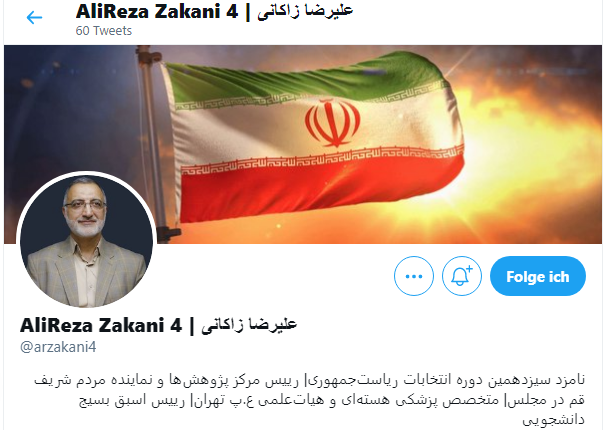
Task: Click the '60 Tweets' count
Action: click(104, 30)
